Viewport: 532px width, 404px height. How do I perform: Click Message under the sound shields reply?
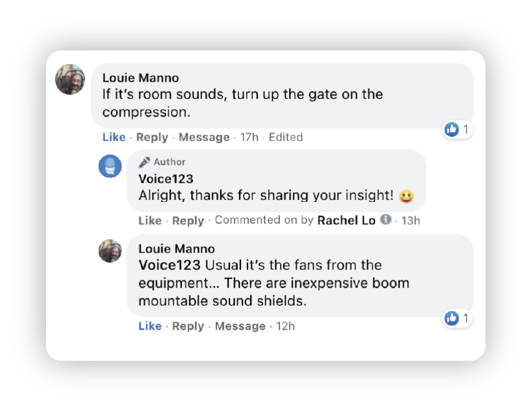tap(240, 326)
